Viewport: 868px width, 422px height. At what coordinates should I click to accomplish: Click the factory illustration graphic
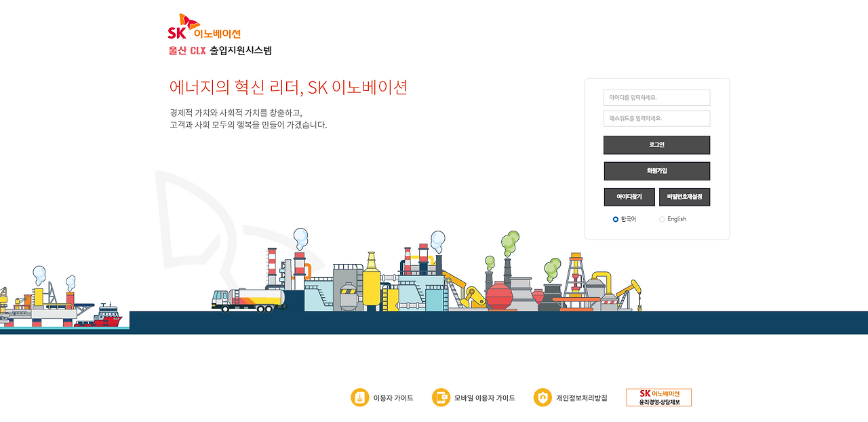tap(407, 285)
